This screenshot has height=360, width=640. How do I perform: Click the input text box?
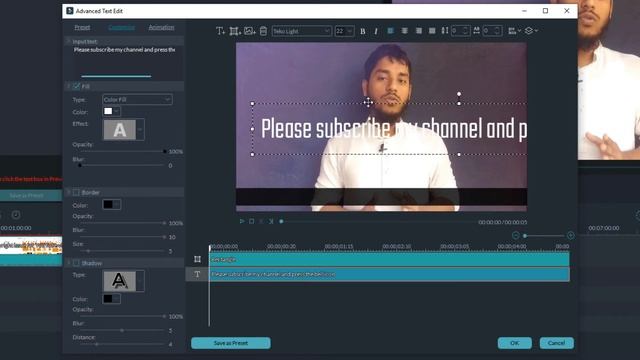(124, 61)
